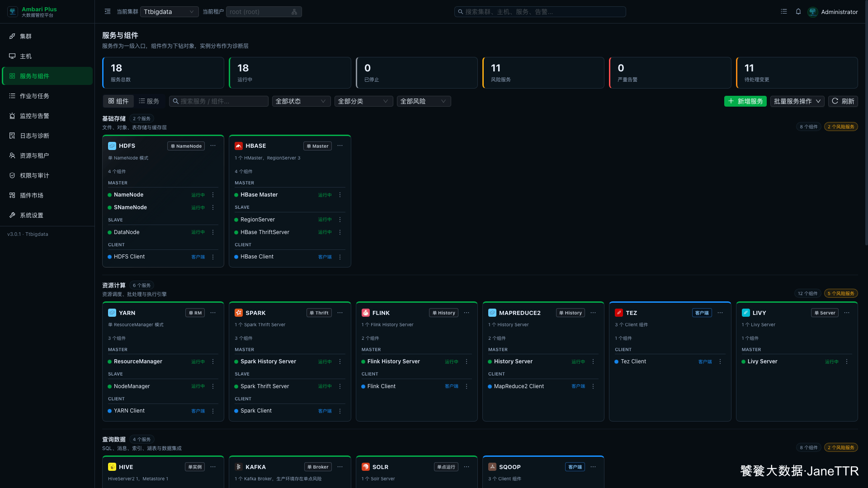The width and height of the screenshot is (868, 488).
Task: Click the 新增服务 button
Action: click(x=745, y=101)
